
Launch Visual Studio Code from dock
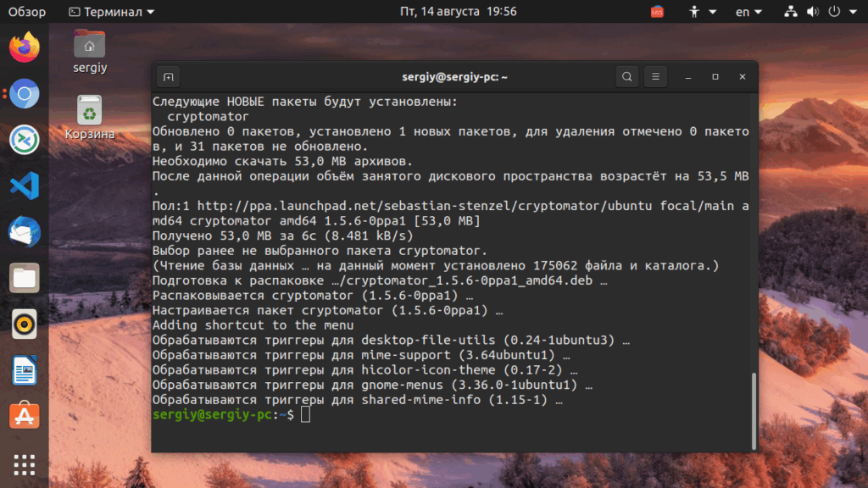click(25, 186)
